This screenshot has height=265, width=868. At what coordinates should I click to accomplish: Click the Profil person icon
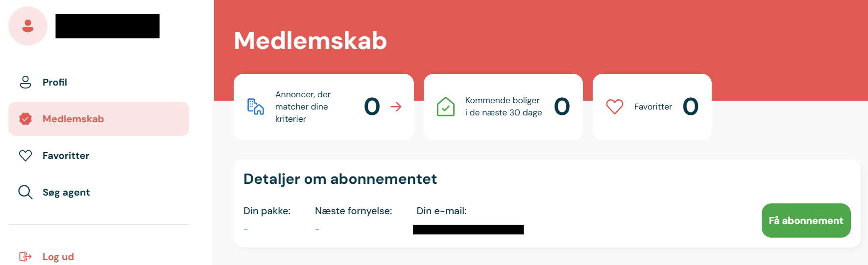pyautogui.click(x=25, y=82)
